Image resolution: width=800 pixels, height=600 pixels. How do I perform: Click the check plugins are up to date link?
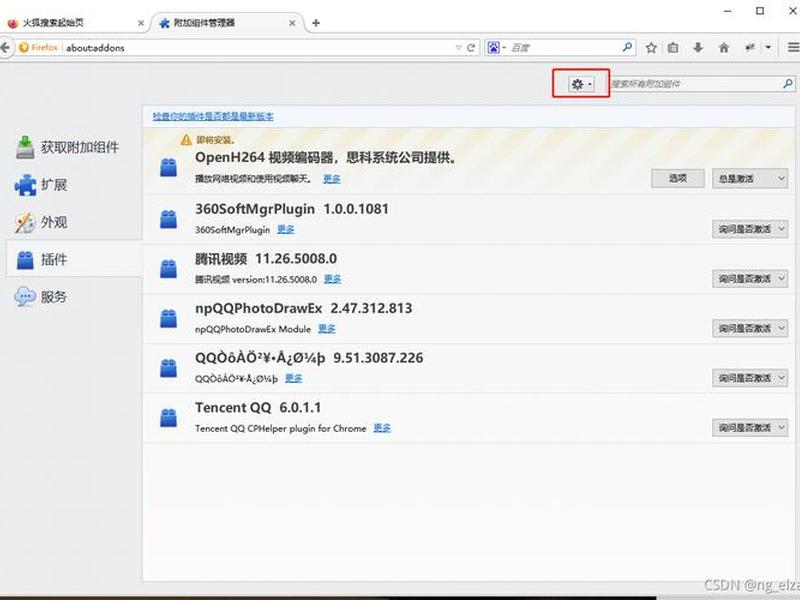pyautogui.click(x=213, y=116)
